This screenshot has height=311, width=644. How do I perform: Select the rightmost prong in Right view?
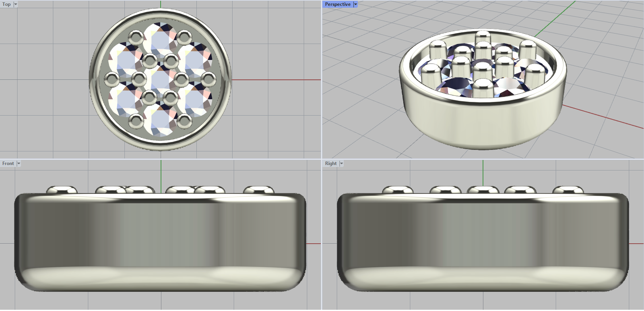coord(568,190)
